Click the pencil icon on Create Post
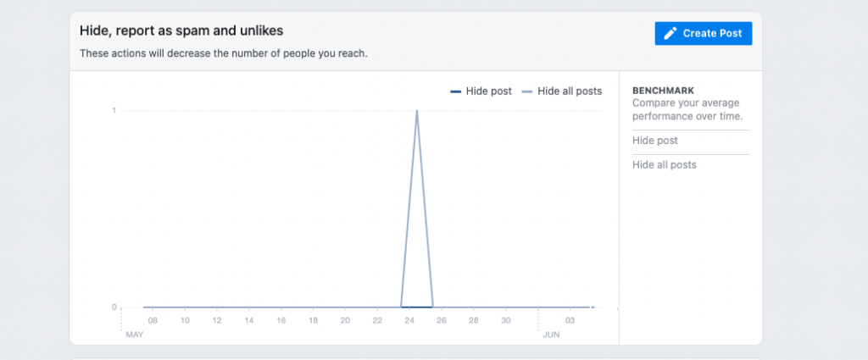This screenshot has width=868, height=360. pyautogui.click(x=670, y=33)
